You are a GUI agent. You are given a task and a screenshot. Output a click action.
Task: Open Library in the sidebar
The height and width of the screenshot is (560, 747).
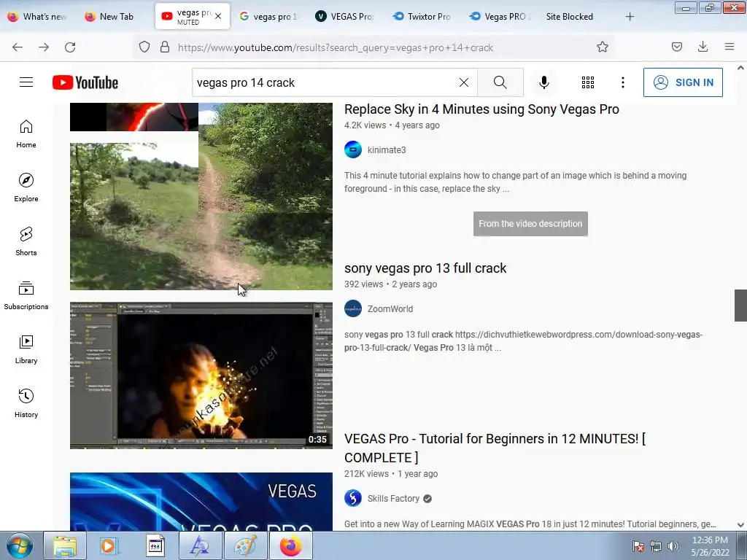26,349
